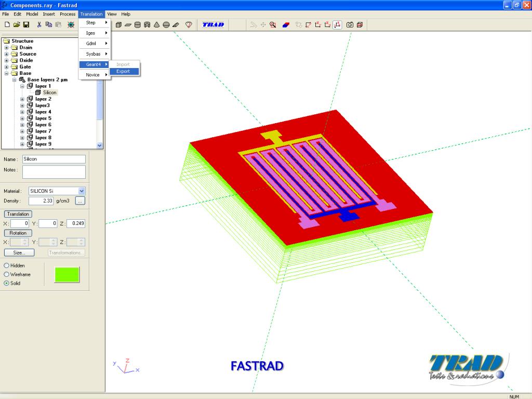Viewport: 532px width, 399px height.
Task: Open the Iges submenu entry
Action: [x=95, y=33]
